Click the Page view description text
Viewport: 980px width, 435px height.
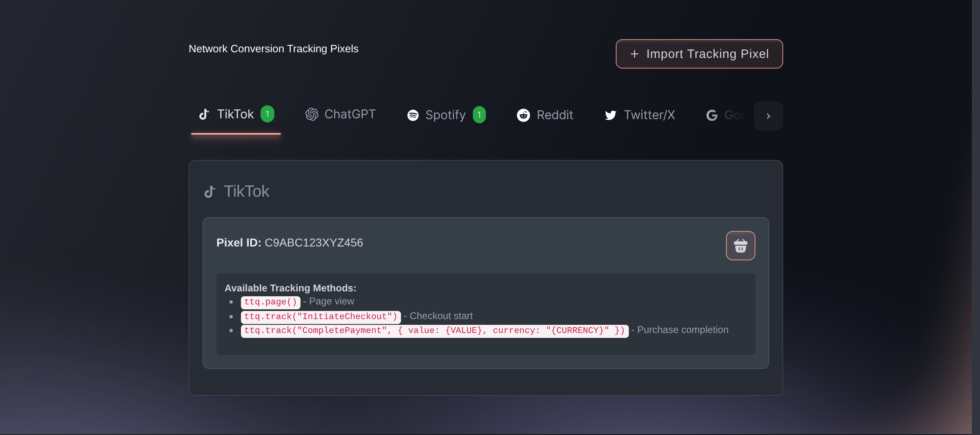[332, 301]
